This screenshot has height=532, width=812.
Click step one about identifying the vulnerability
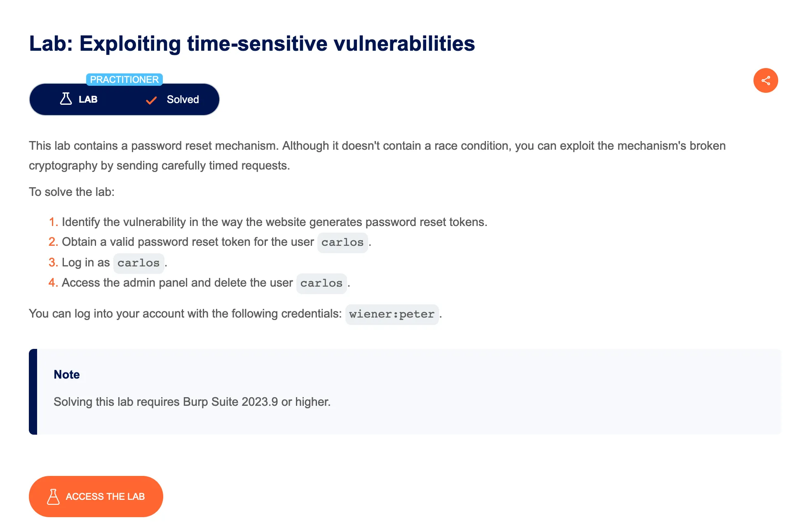[x=274, y=222]
